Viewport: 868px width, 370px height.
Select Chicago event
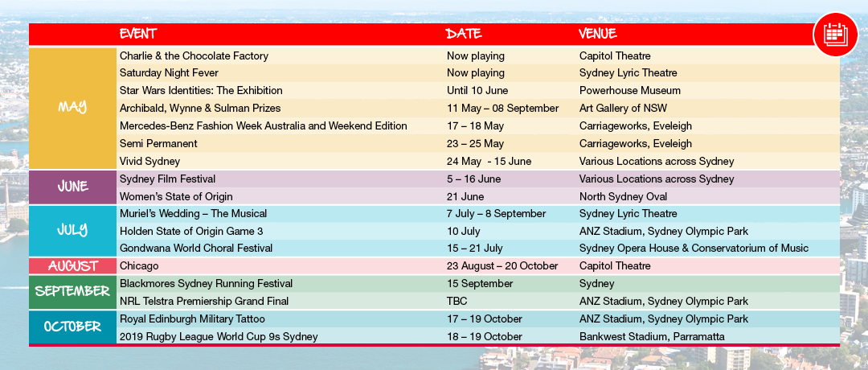[x=139, y=266]
